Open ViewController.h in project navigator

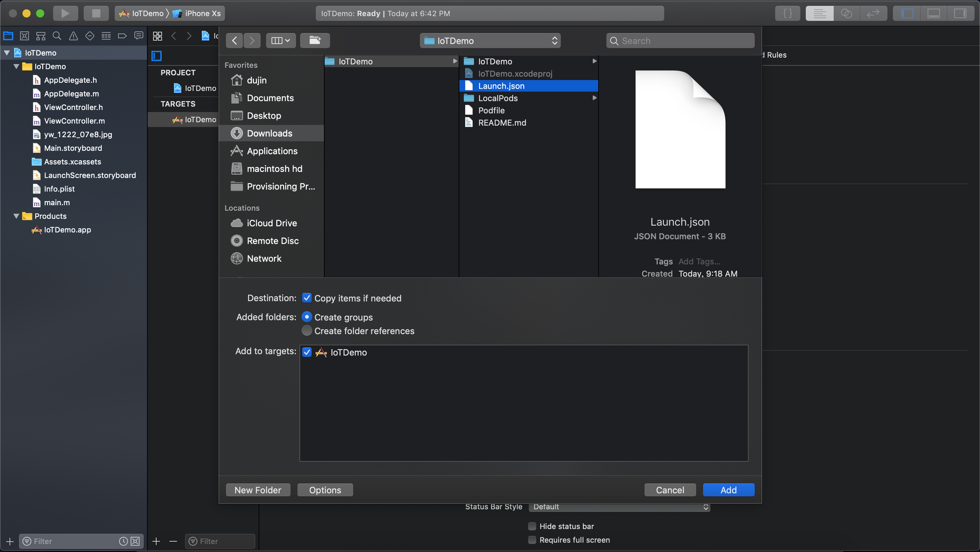[73, 107]
